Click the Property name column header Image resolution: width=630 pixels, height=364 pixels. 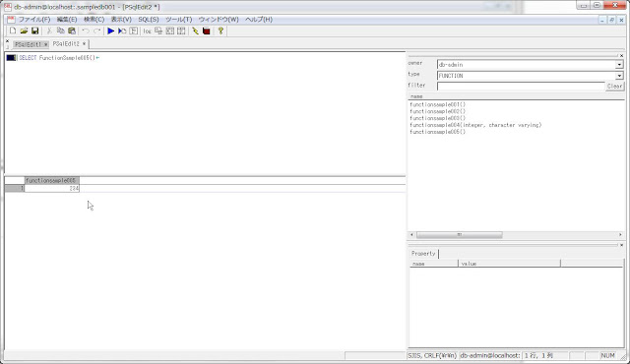pyautogui.click(x=433, y=264)
